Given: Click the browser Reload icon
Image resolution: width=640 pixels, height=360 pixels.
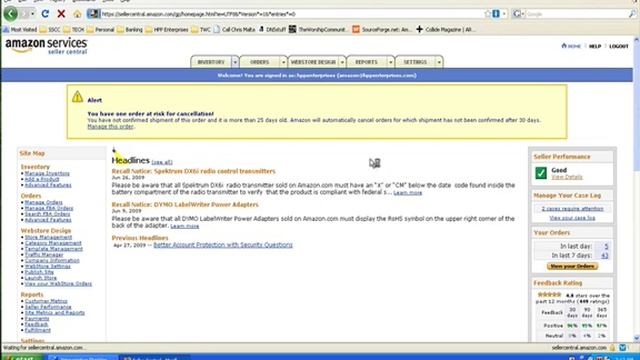Looking at the screenshot, I should tap(45, 14).
